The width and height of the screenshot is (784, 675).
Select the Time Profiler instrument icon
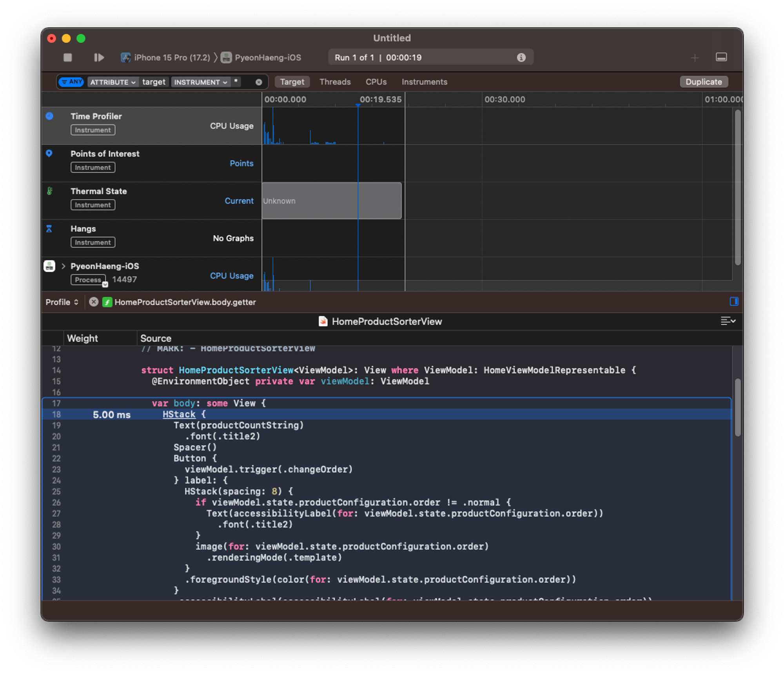tap(49, 116)
